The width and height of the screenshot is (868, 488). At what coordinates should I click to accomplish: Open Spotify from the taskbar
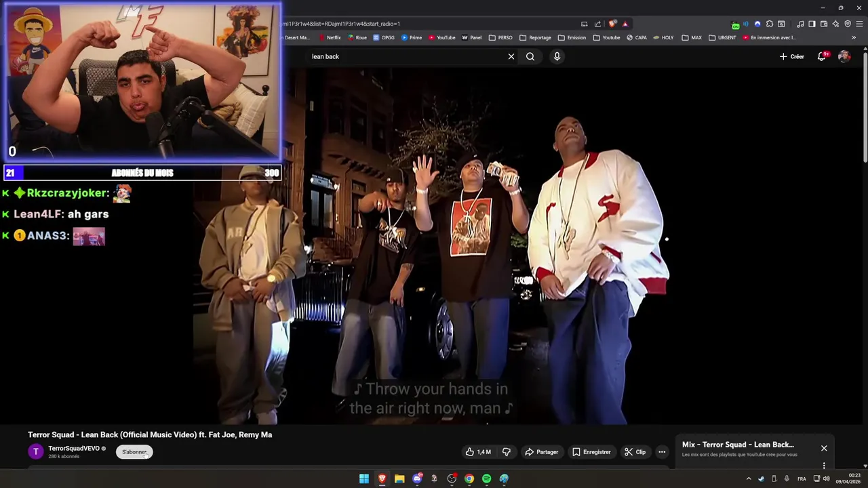[x=486, y=479]
